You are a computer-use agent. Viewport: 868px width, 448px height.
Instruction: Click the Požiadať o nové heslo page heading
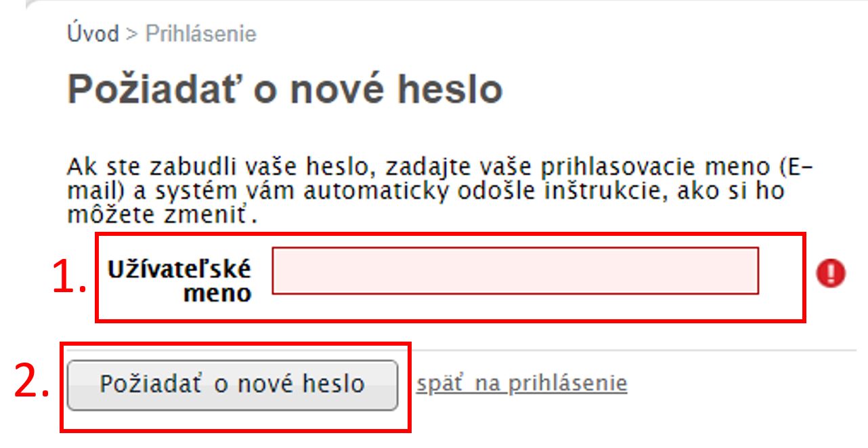pos(284,88)
